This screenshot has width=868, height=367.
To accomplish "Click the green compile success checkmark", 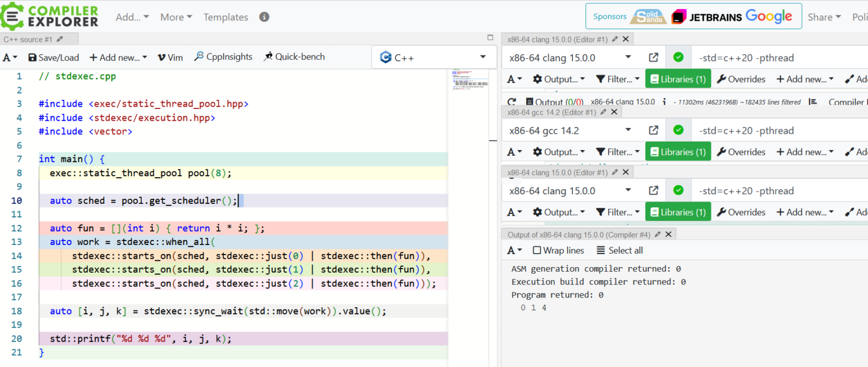I will coord(678,57).
